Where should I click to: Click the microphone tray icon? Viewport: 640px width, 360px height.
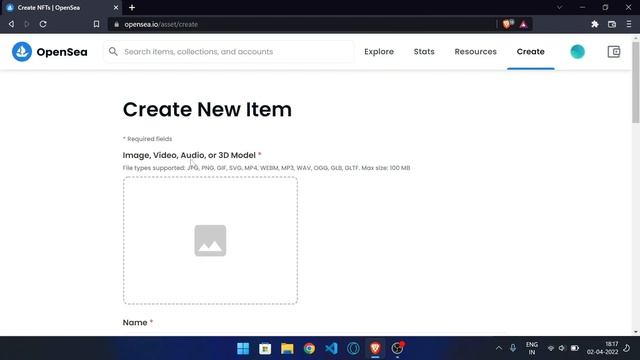[x=513, y=348]
